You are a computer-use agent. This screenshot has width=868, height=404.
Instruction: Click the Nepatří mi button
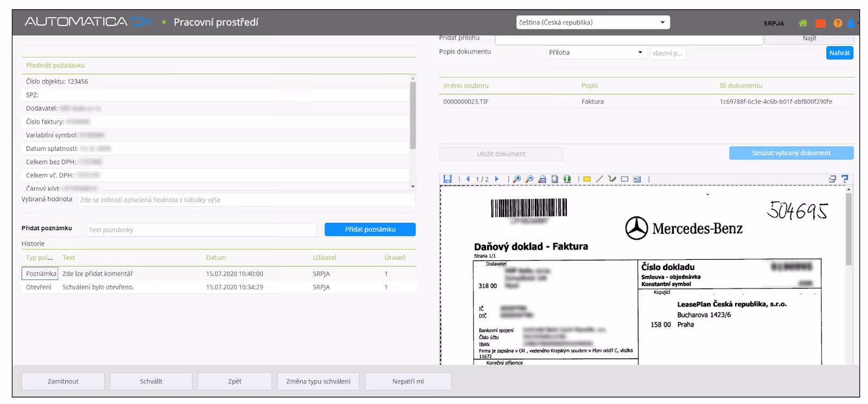click(x=408, y=381)
